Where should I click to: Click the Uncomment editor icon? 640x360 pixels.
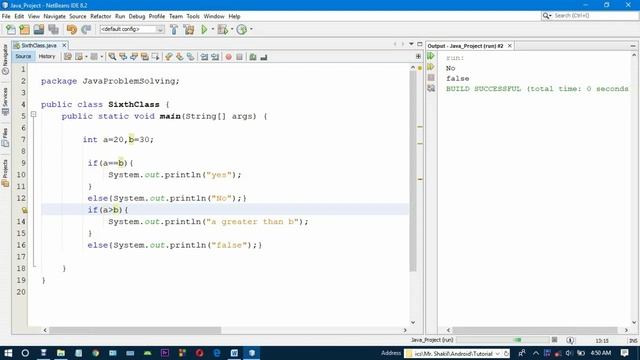tap(264, 57)
